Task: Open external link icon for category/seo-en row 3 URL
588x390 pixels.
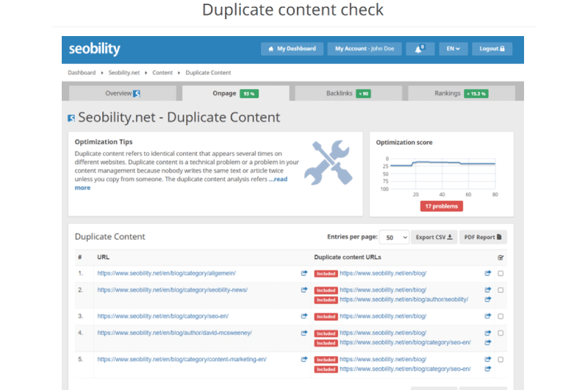Action: [x=304, y=316]
